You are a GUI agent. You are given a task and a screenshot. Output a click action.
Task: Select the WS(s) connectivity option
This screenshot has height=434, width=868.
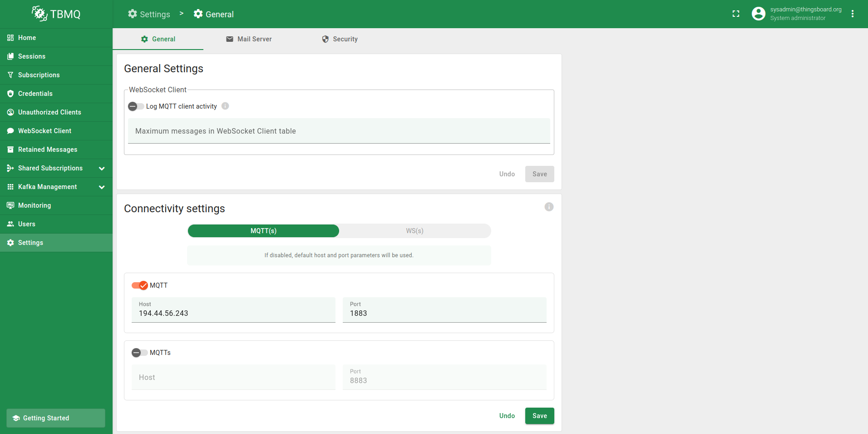(x=414, y=231)
